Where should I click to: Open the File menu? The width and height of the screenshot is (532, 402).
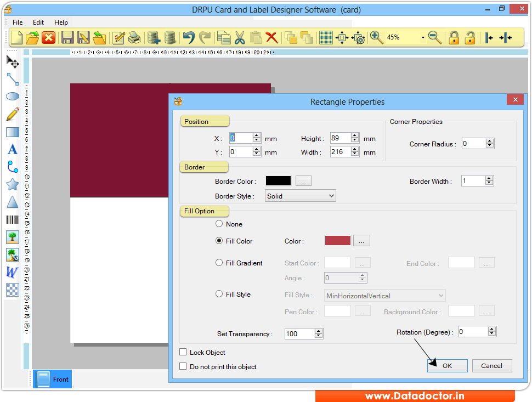(17, 22)
